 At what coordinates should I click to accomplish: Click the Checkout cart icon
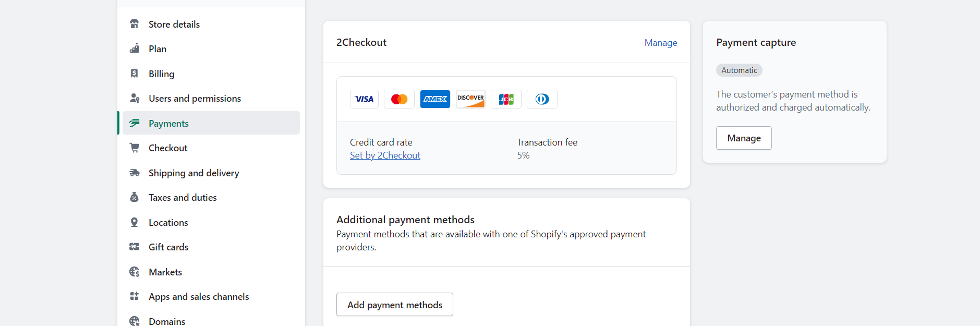pos(135,148)
